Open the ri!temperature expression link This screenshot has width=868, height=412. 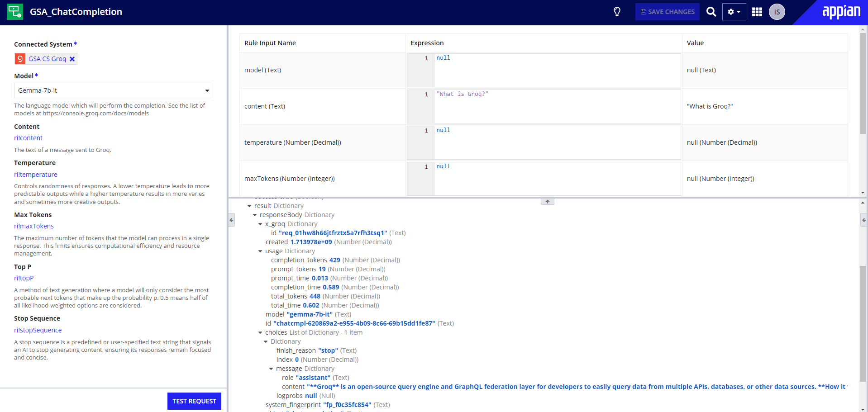pos(36,175)
